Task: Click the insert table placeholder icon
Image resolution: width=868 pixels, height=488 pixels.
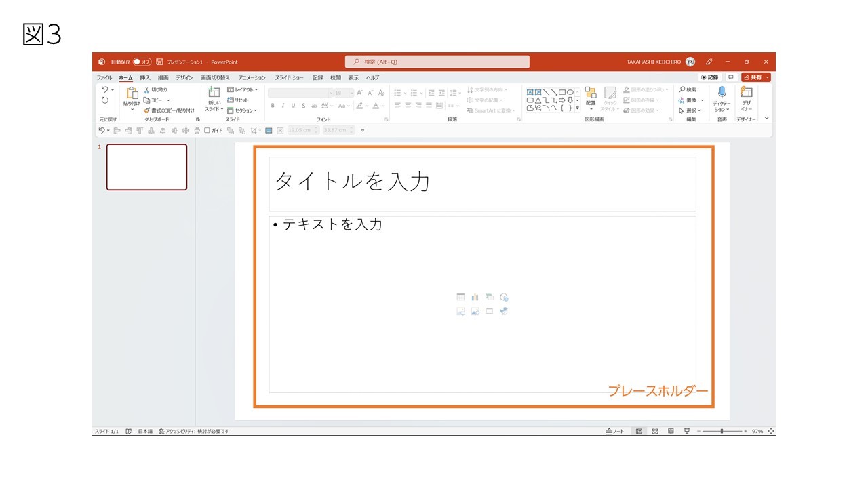Action: [x=461, y=297]
